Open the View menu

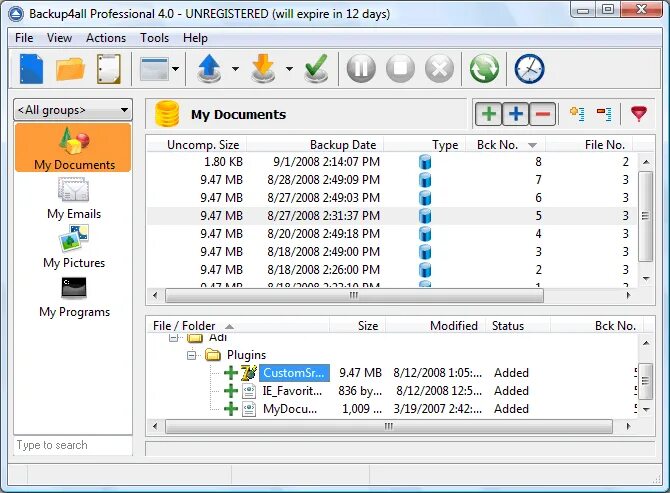pyautogui.click(x=59, y=38)
